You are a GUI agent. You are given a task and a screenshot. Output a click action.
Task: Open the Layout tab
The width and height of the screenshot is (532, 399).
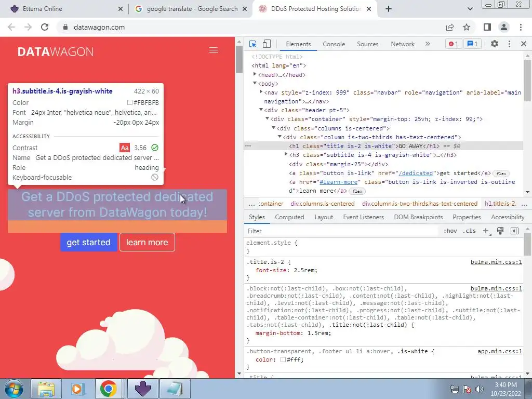tap(324, 217)
